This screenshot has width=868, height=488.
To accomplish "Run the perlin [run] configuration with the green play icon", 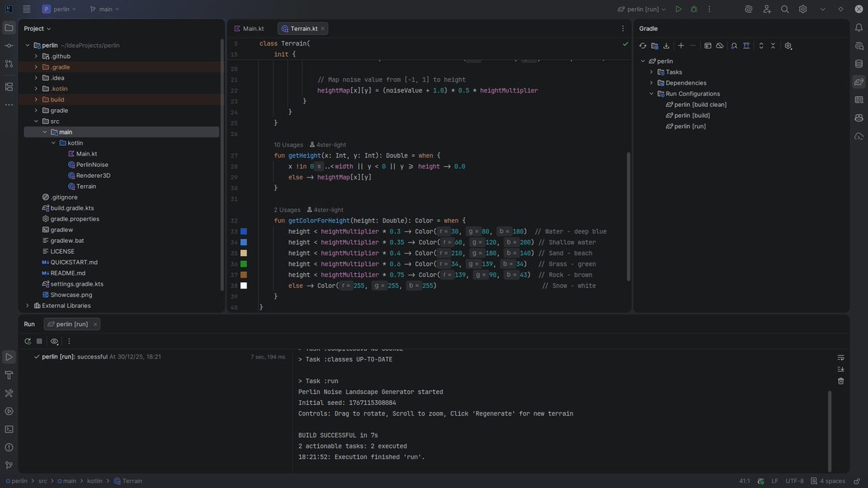I will pyautogui.click(x=678, y=9).
